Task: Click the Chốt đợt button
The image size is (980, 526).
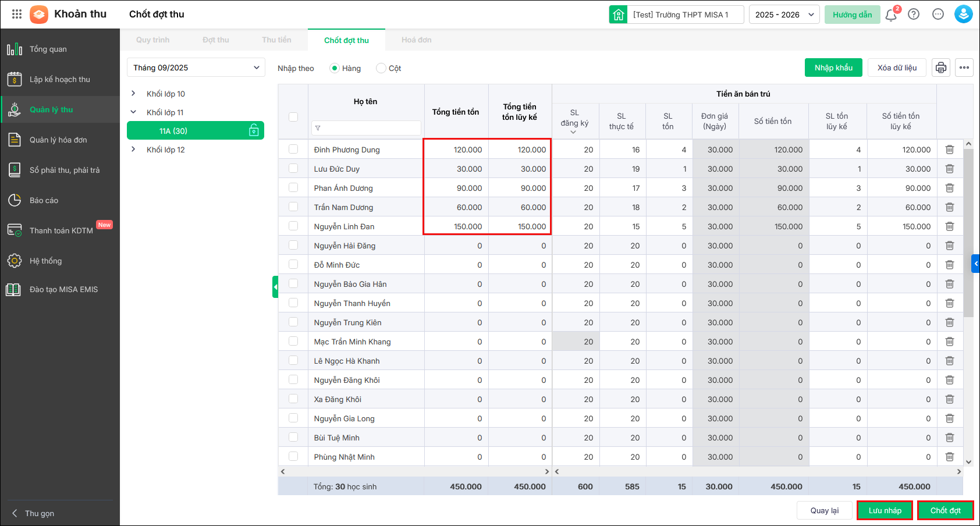Action: [x=945, y=510]
